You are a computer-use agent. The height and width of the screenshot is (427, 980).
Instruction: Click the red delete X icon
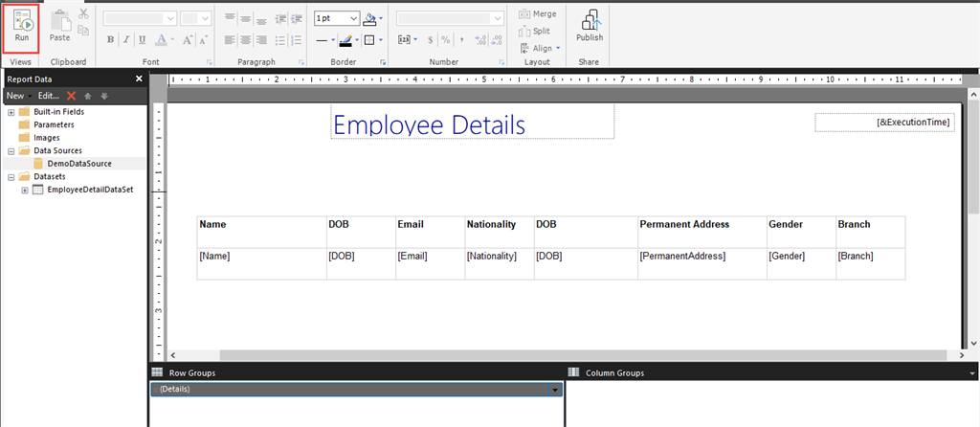tap(71, 96)
